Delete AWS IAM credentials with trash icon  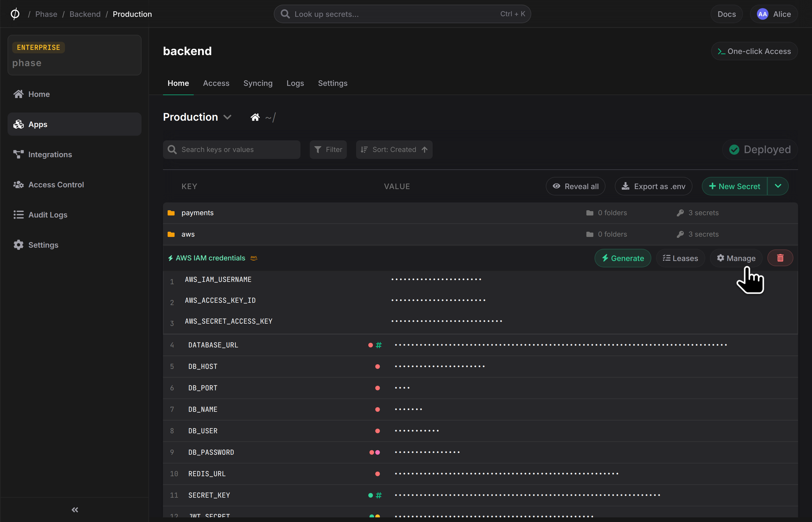tap(780, 258)
